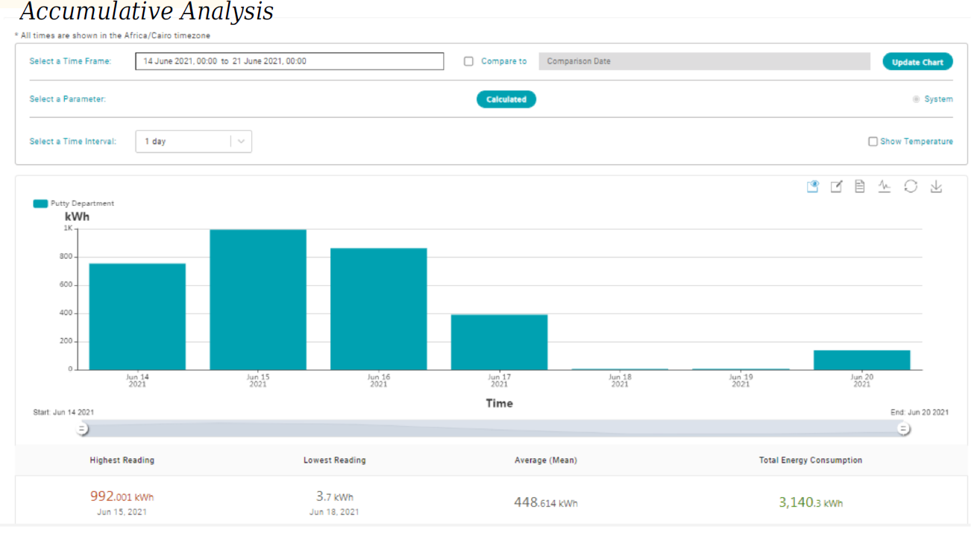Screen dimensions: 980x547
Task: Click the Comparison Date field
Action: click(x=704, y=62)
